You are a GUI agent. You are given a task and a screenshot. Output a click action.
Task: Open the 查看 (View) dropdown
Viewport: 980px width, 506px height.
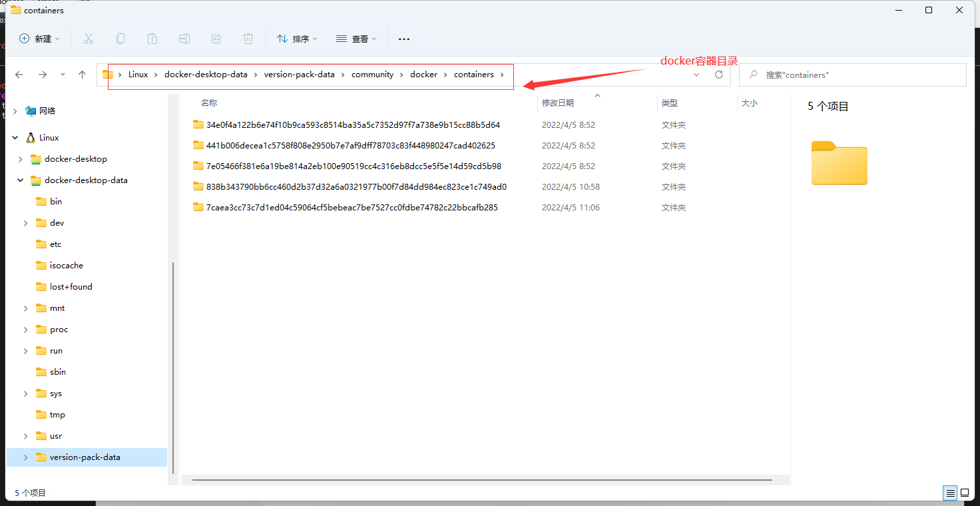tap(356, 39)
